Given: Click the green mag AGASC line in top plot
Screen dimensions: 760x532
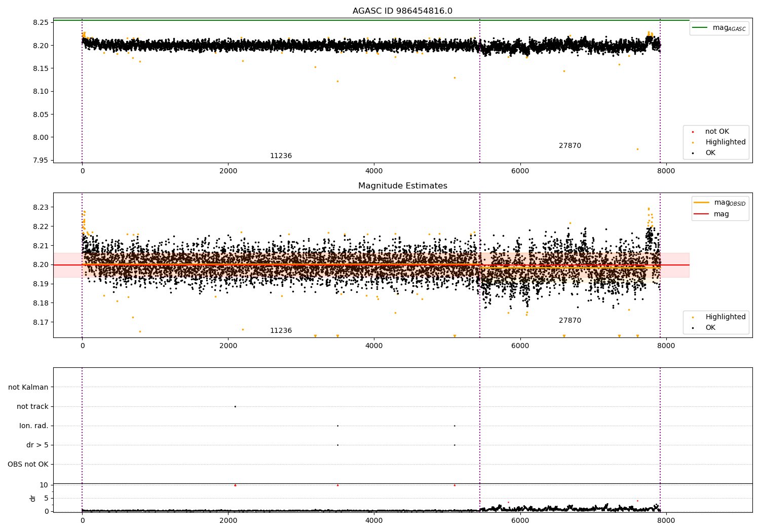Looking at the screenshot, I should point(371,20).
